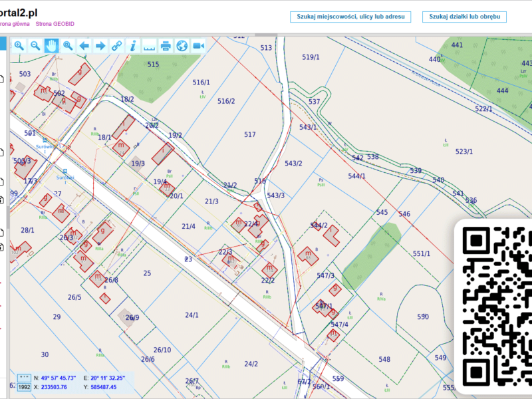Toggle degrees-minutes-seconds coordinate format button

24,378
